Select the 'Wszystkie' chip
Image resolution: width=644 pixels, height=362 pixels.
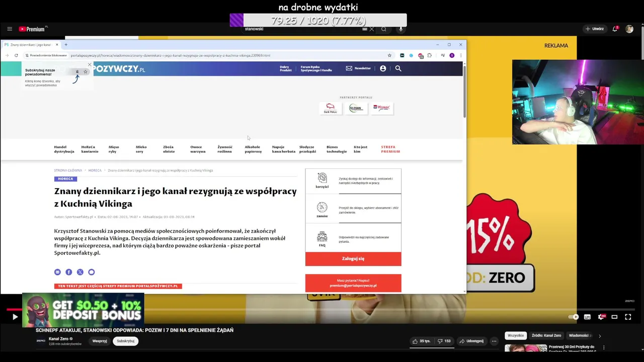(516, 335)
